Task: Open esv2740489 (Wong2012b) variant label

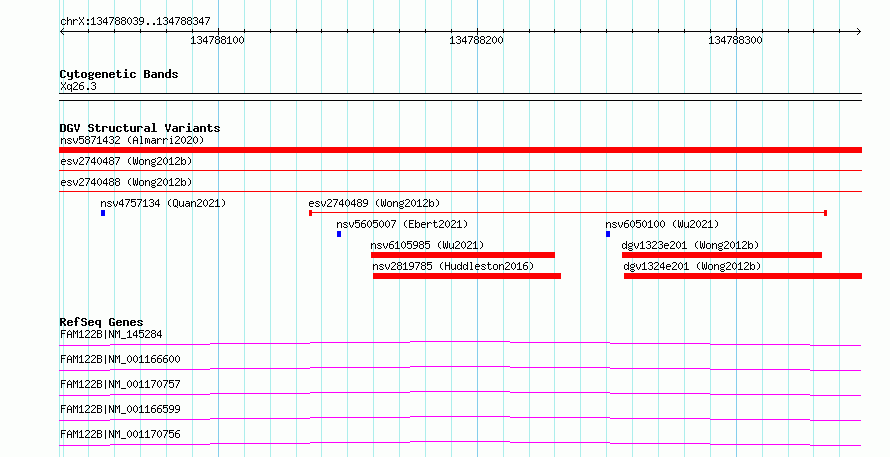Action: 374,203
